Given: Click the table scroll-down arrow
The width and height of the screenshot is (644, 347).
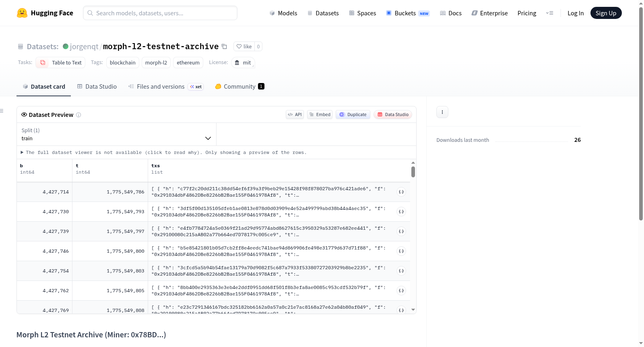Looking at the screenshot, I should click(x=413, y=310).
